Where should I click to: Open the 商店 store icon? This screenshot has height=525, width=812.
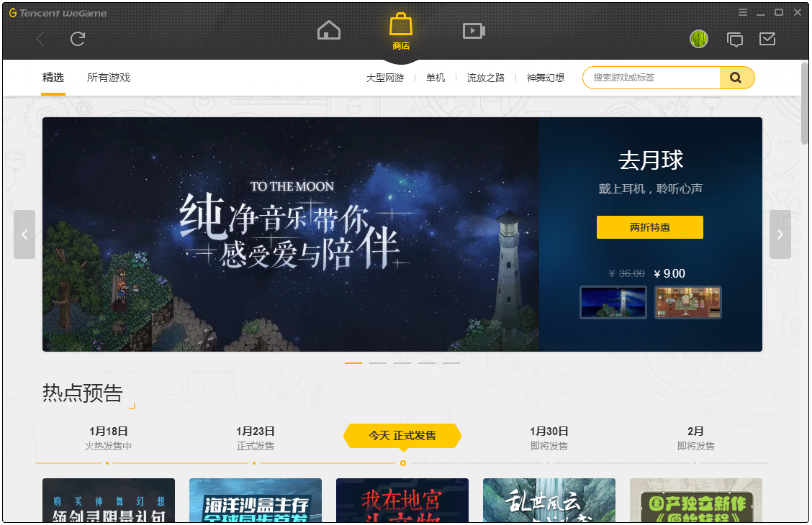pos(401,31)
